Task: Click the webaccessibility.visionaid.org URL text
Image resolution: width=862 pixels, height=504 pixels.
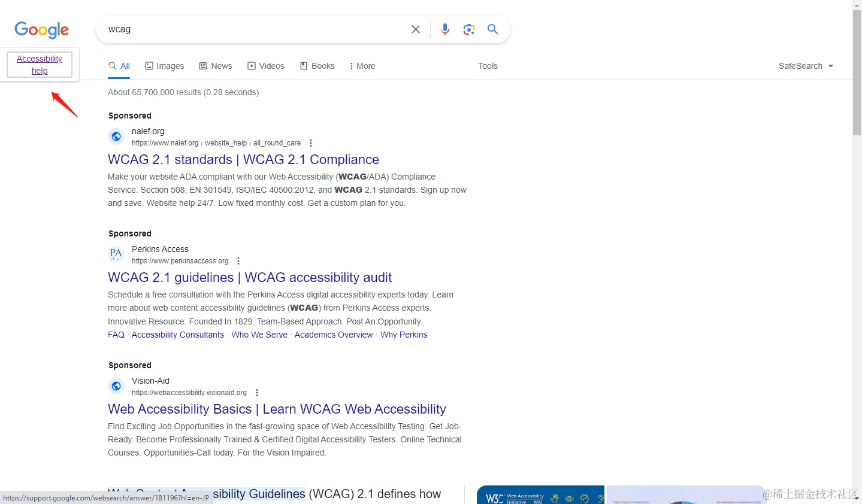Action: point(189,393)
